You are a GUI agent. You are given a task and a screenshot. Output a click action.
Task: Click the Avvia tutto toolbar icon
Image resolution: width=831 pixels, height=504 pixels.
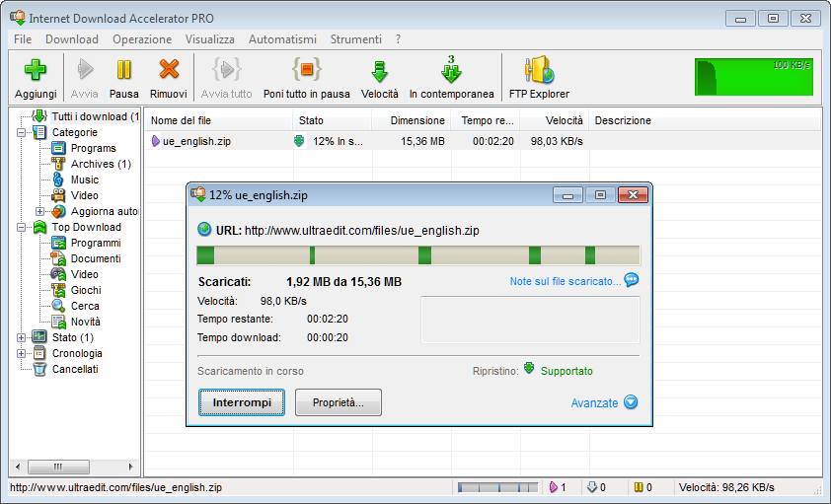(x=226, y=69)
